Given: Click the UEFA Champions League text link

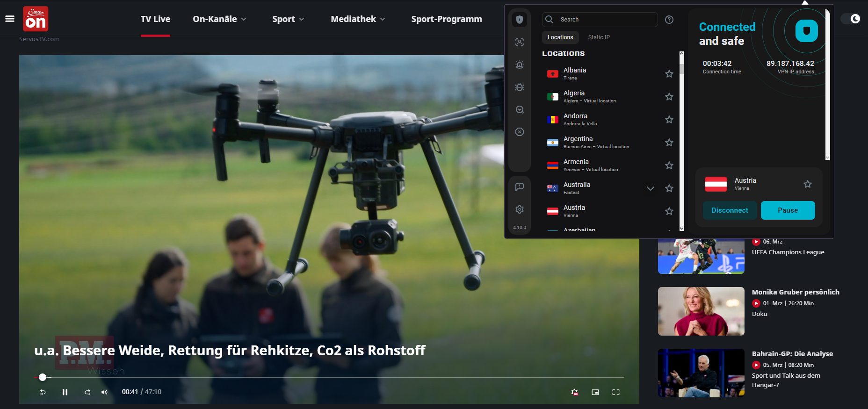Looking at the screenshot, I should (x=788, y=252).
